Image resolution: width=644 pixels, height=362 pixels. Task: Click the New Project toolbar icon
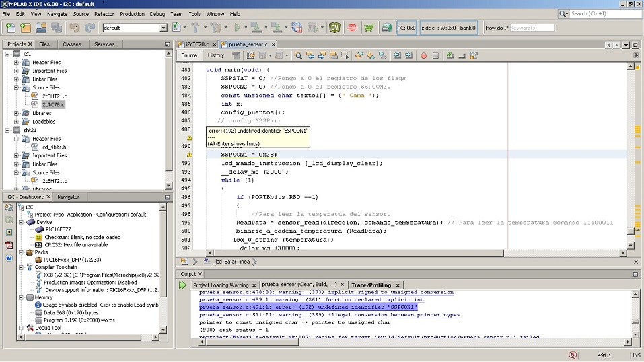26,28
